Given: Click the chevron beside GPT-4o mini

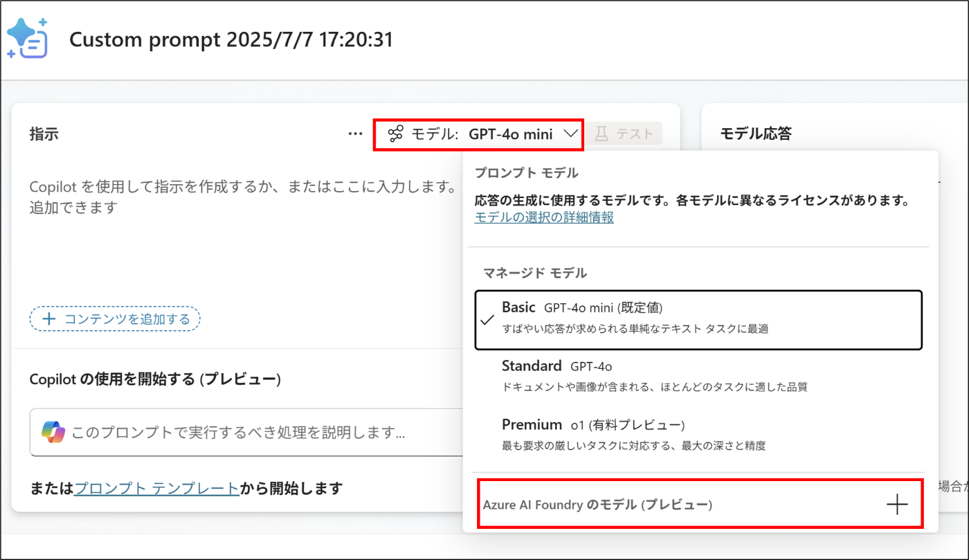Looking at the screenshot, I should pos(571,134).
